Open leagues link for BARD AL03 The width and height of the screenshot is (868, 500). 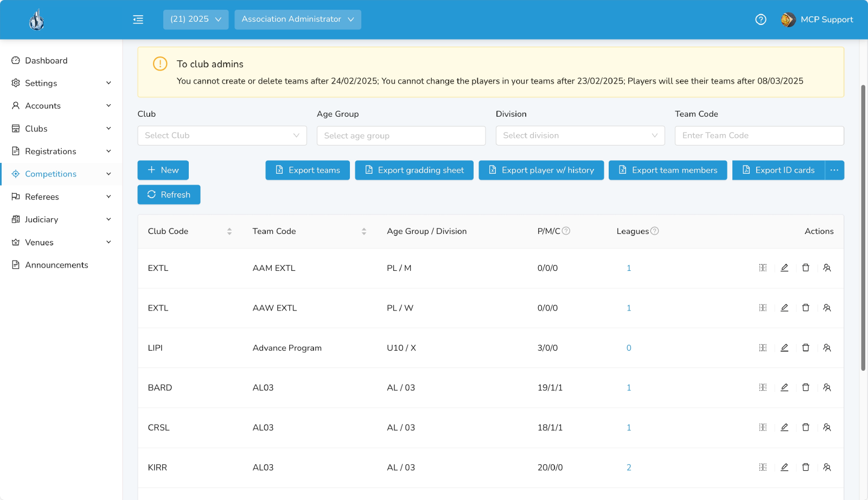pos(629,388)
